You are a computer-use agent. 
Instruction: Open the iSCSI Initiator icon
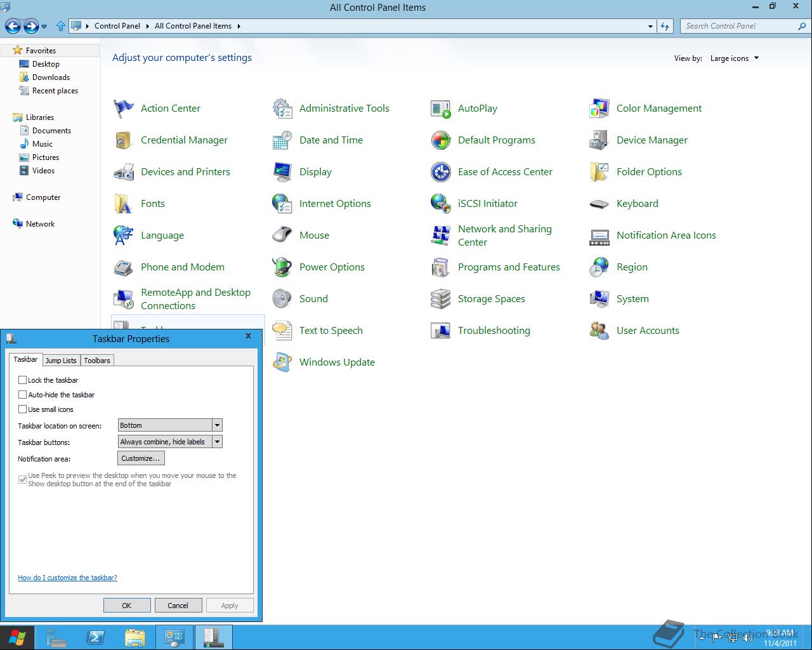pos(440,204)
